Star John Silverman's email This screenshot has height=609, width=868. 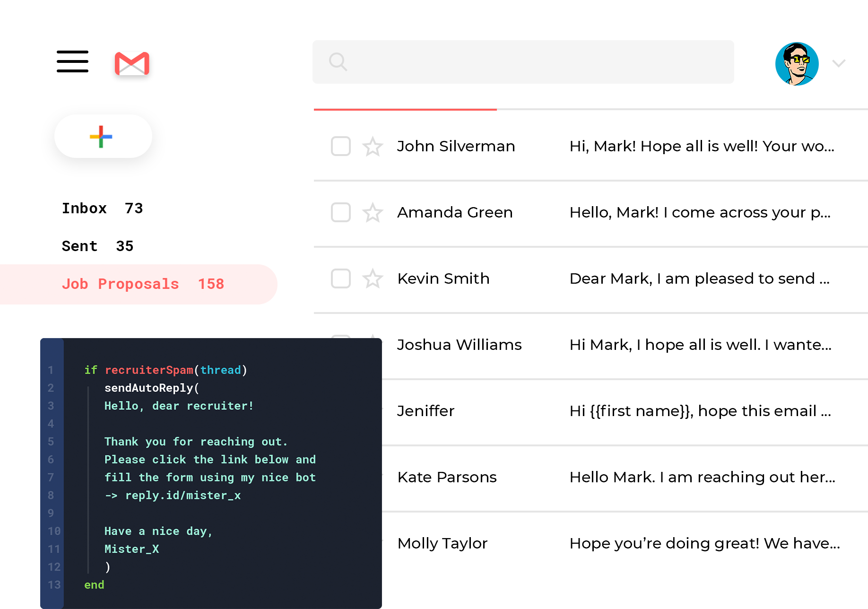coord(373,147)
